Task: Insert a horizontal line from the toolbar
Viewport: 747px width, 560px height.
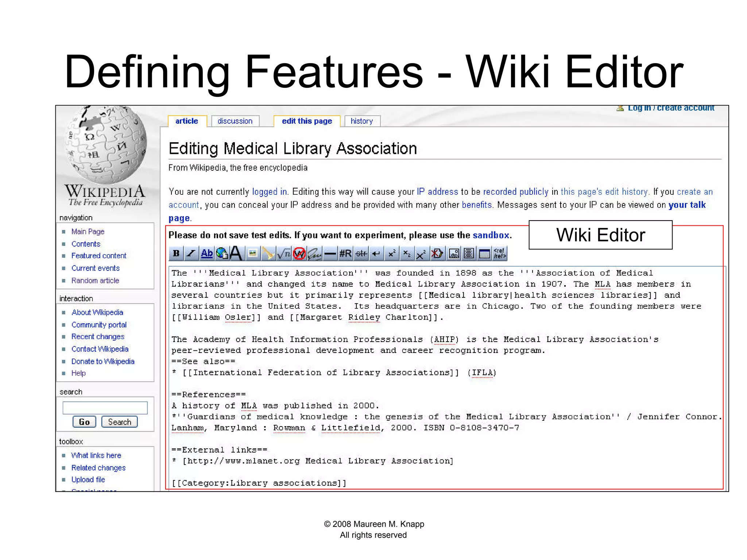Action: click(330, 253)
